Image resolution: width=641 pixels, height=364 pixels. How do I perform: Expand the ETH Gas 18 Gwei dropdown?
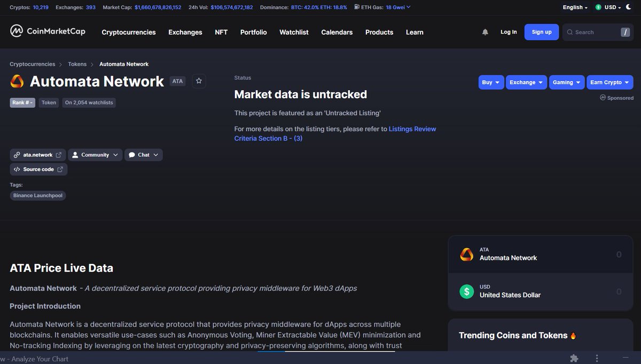point(398,7)
